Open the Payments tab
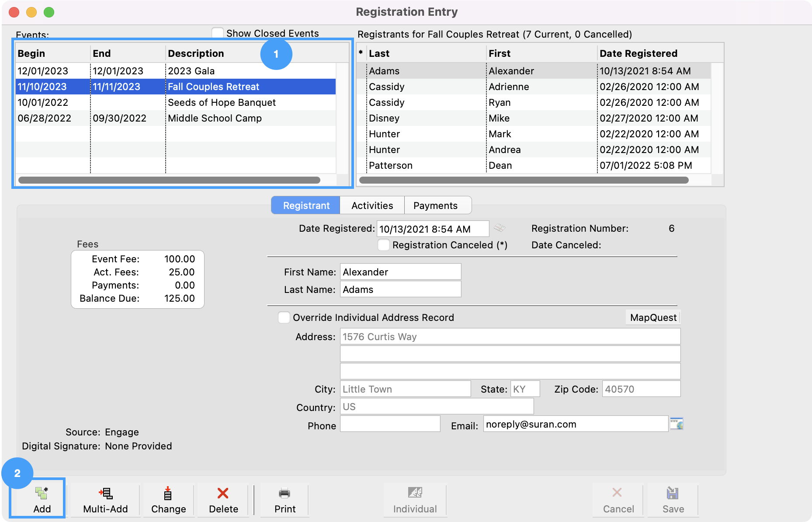This screenshot has width=812, height=522. pos(435,205)
